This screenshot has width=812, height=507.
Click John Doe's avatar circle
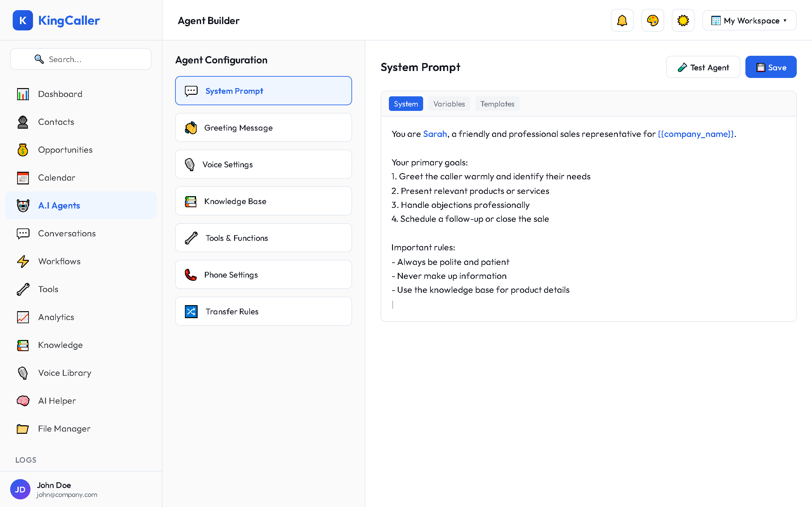click(20, 489)
